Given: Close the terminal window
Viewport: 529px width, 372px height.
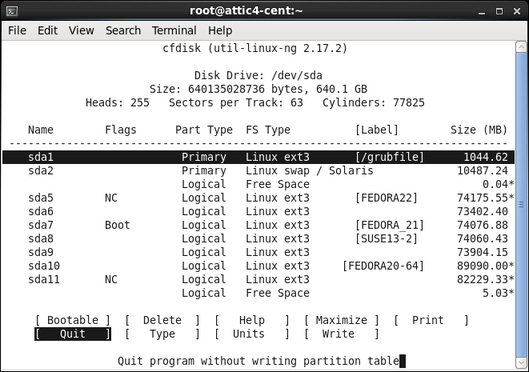Looking at the screenshot, I should coord(517,11).
